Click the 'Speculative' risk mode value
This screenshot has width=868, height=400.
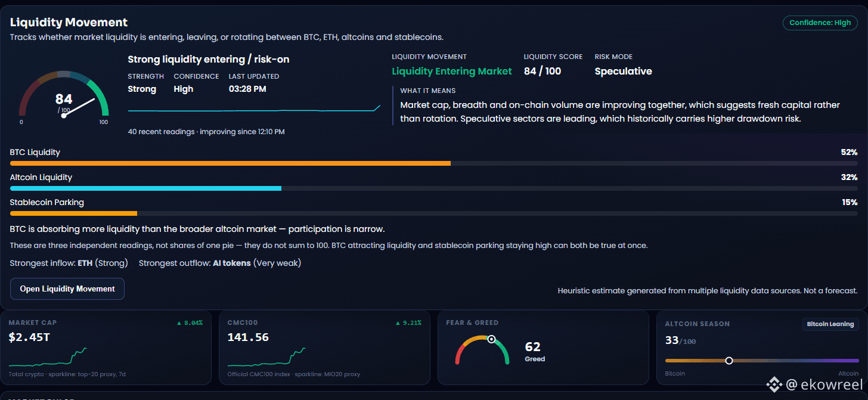click(623, 72)
